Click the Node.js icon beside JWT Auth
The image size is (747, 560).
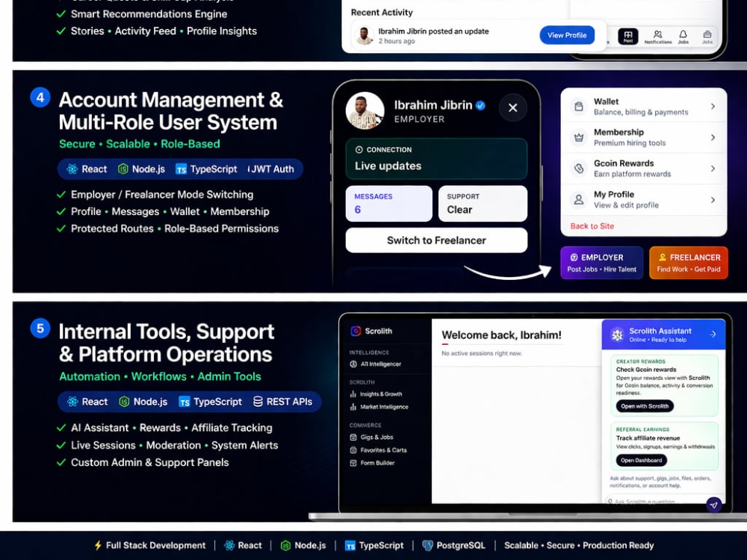click(x=123, y=169)
